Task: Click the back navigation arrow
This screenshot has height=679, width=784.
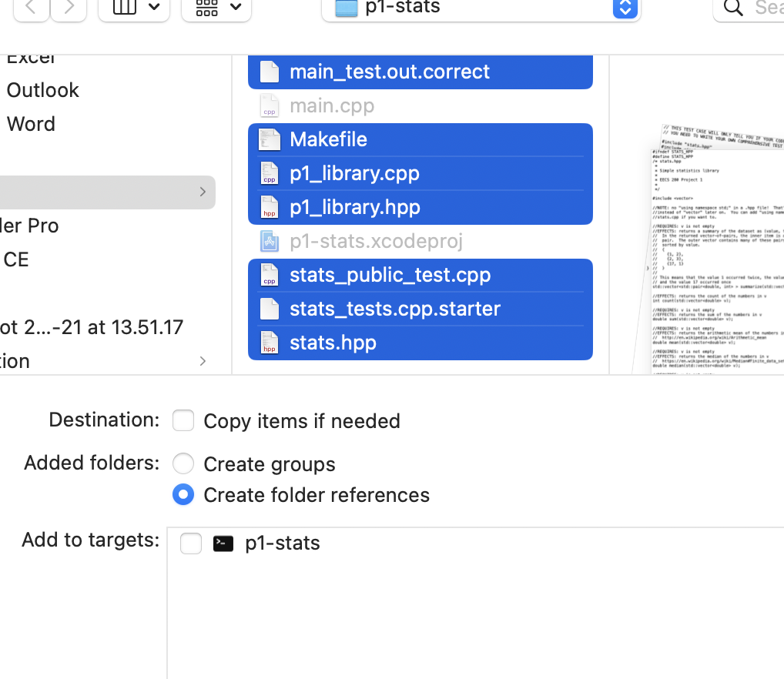Action: [31, 9]
